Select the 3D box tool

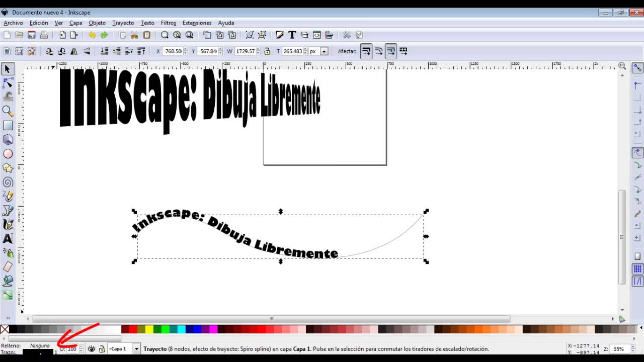click(x=8, y=139)
